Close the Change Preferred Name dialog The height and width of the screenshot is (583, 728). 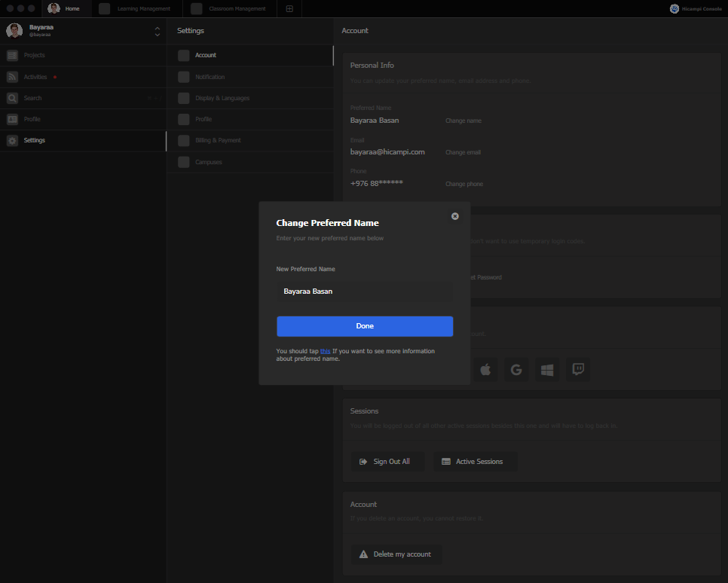coord(455,216)
